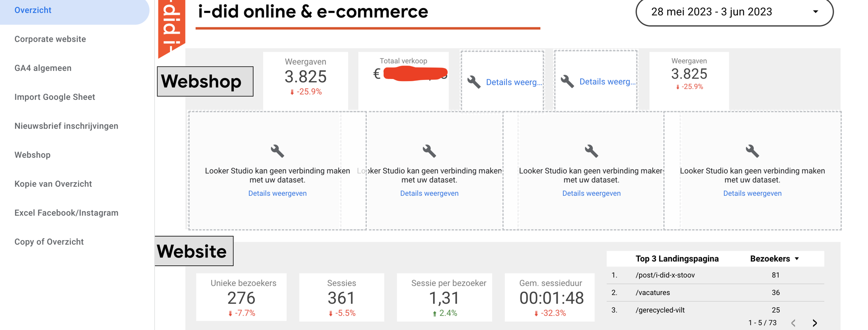This screenshot has width=868, height=330.
Task: Click Details weergeven in the leftmost error card
Action: (x=277, y=193)
